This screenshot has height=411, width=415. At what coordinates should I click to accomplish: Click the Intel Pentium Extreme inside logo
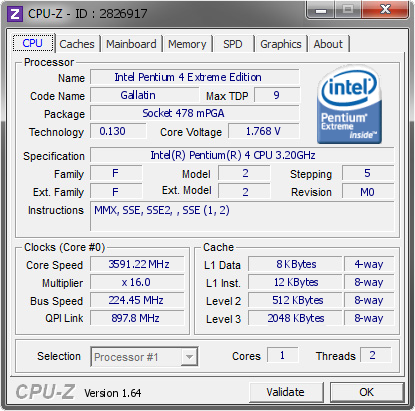(349, 105)
